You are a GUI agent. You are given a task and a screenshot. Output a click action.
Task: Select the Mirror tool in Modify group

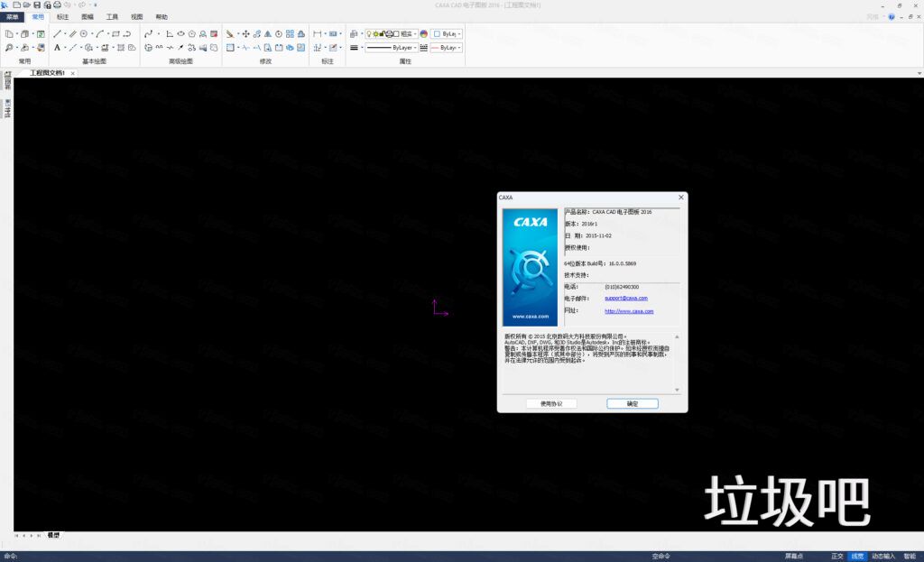(x=267, y=33)
